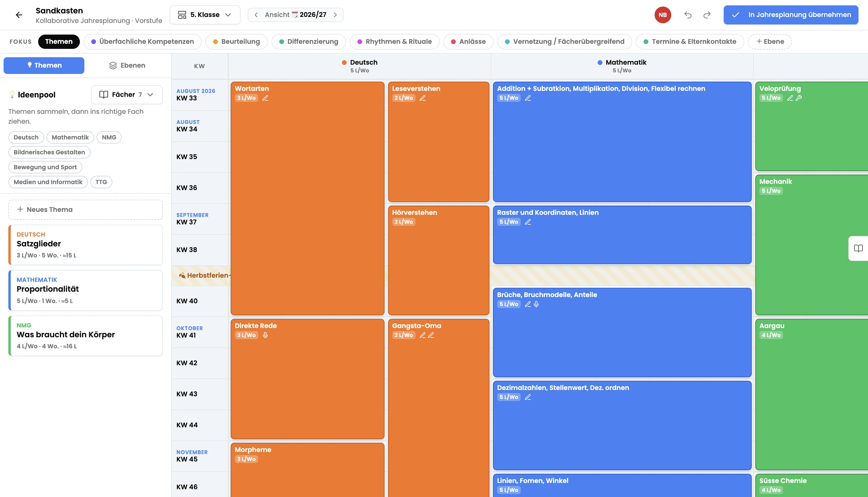Click the pencil icon on Leseverstehen card
The height and width of the screenshot is (497, 868).
tap(423, 98)
